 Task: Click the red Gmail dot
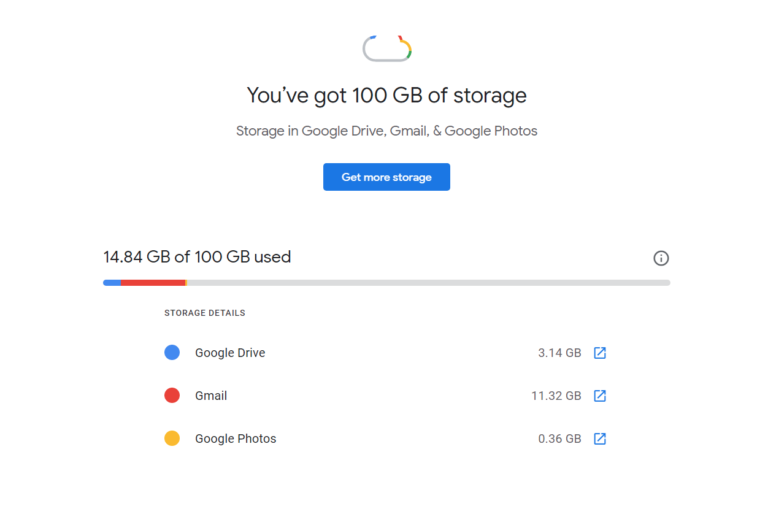[172, 396]
